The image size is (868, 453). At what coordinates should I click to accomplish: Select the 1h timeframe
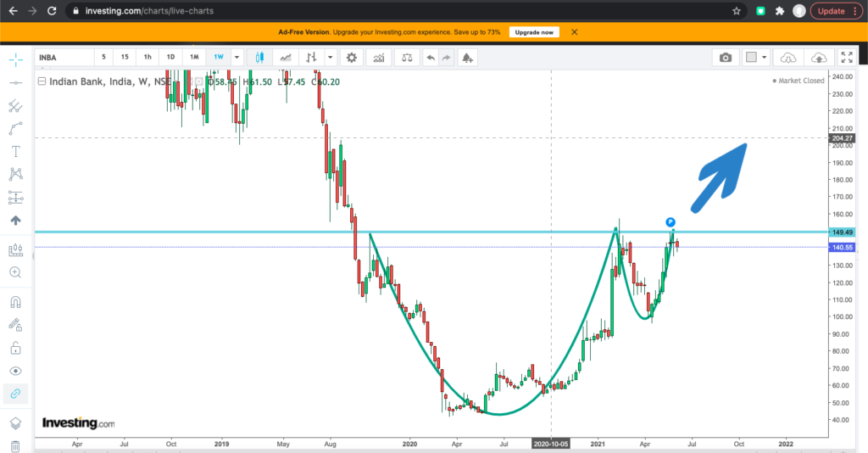click(x=147, y=57)
